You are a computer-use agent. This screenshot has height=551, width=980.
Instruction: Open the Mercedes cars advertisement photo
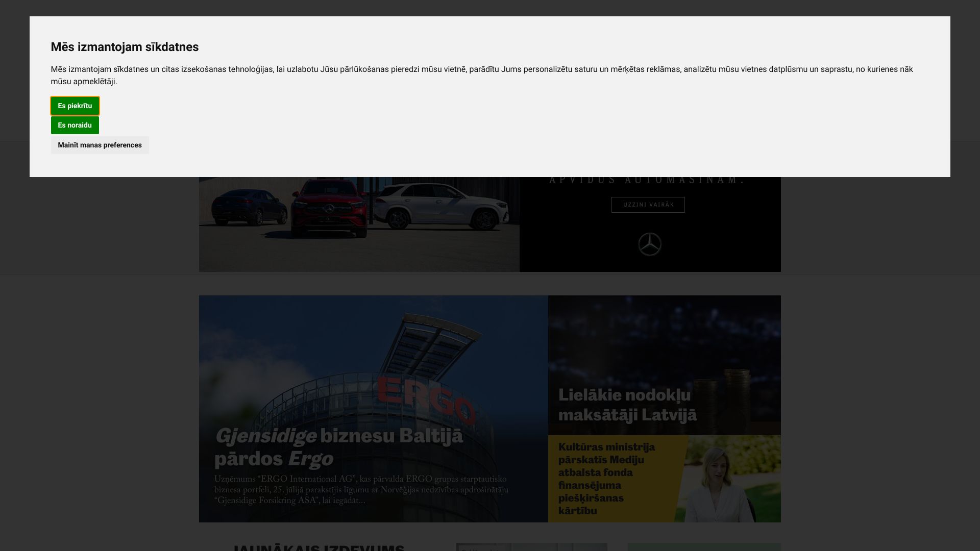click(x=359, y=224)
